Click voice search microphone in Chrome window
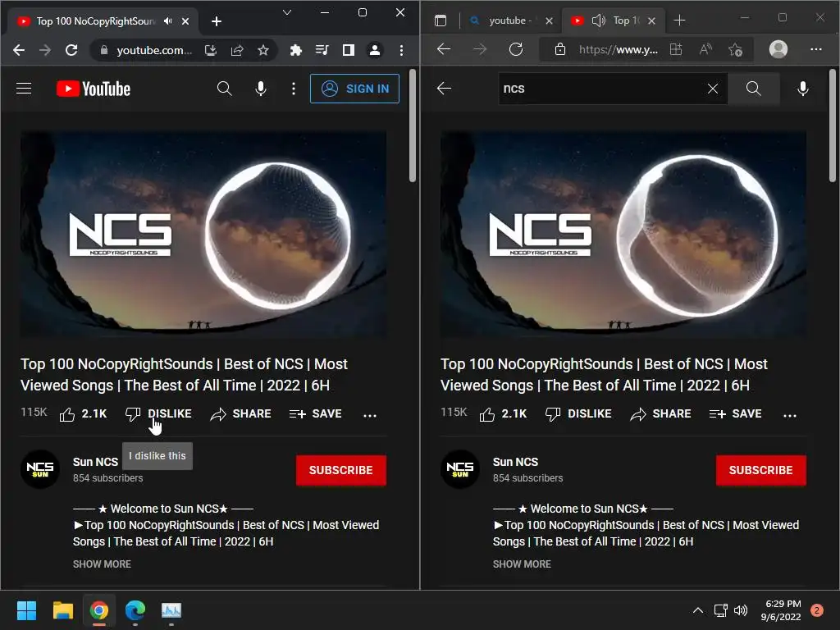840x630 pixels. tap(261, 89)
